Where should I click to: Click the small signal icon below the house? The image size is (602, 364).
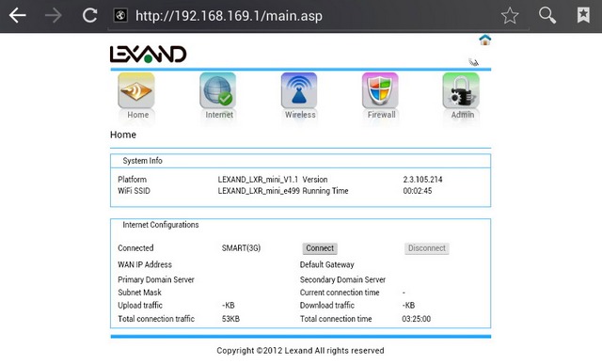pos(474,62)
